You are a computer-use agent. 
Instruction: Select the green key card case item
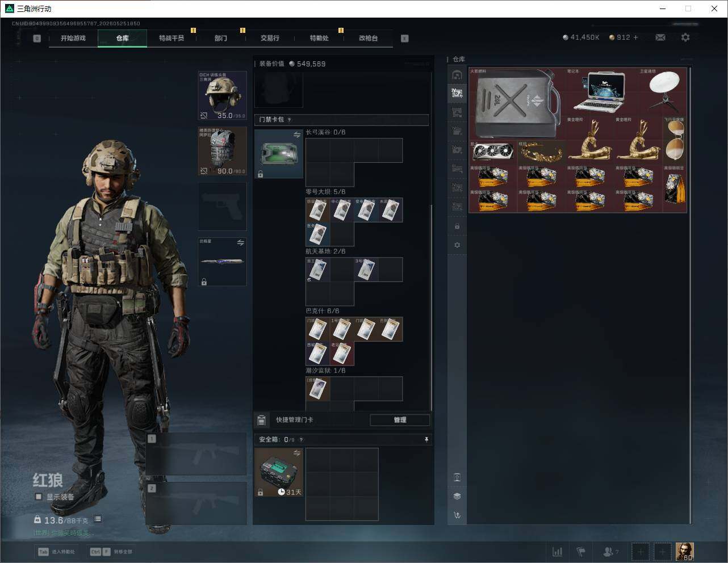pyautogui.click(x=279, y=154)
